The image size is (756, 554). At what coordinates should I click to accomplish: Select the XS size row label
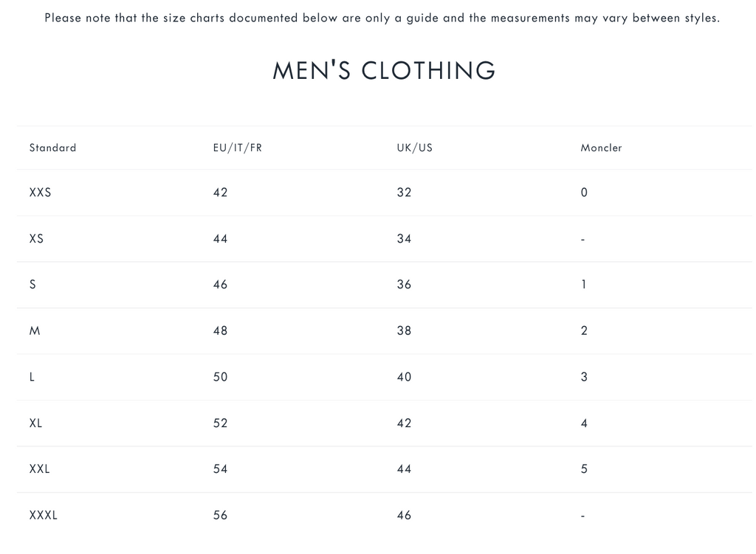click(x=36, y=238)
